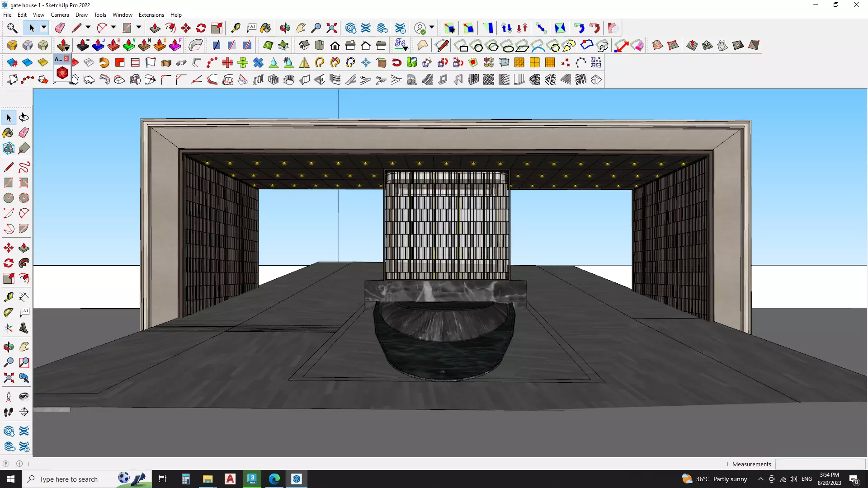Open Microsoft Edge from the taskbar
The image size is (868, 488).
tap(274, 479)
